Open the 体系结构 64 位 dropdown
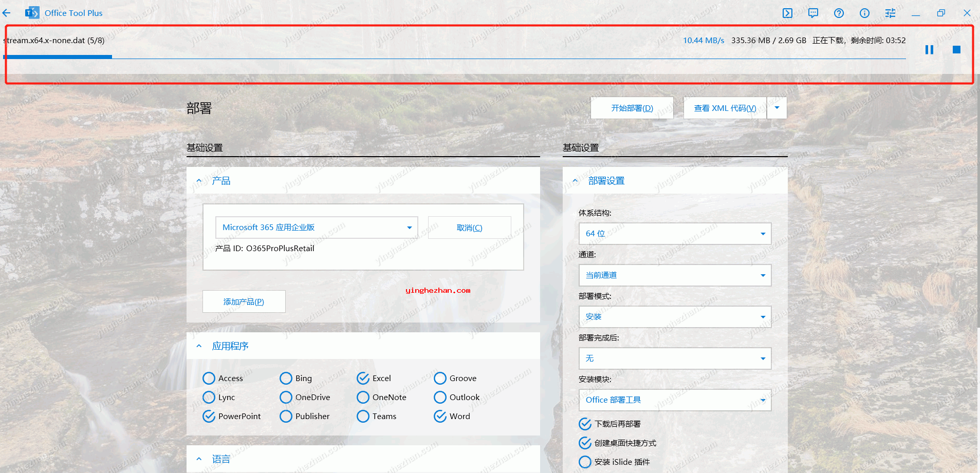This screenshot has width=980, height=473. point(675,234)
